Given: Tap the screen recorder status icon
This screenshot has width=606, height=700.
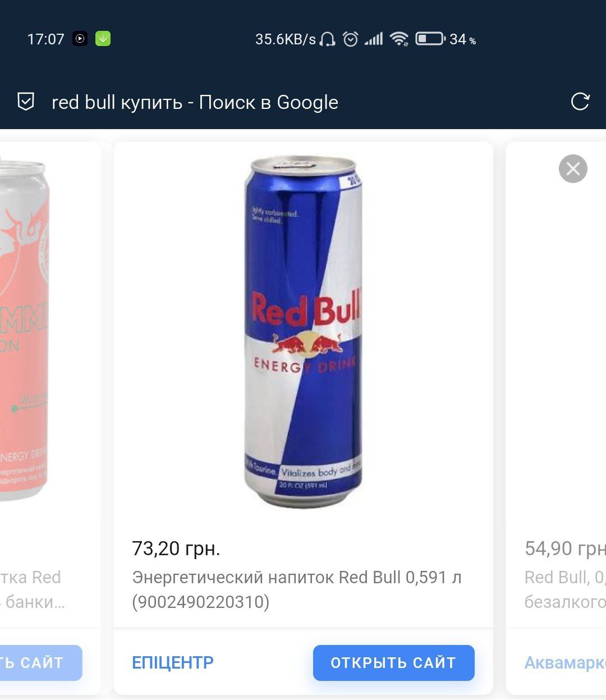Looking at the screenshot, I should [80, 39].
